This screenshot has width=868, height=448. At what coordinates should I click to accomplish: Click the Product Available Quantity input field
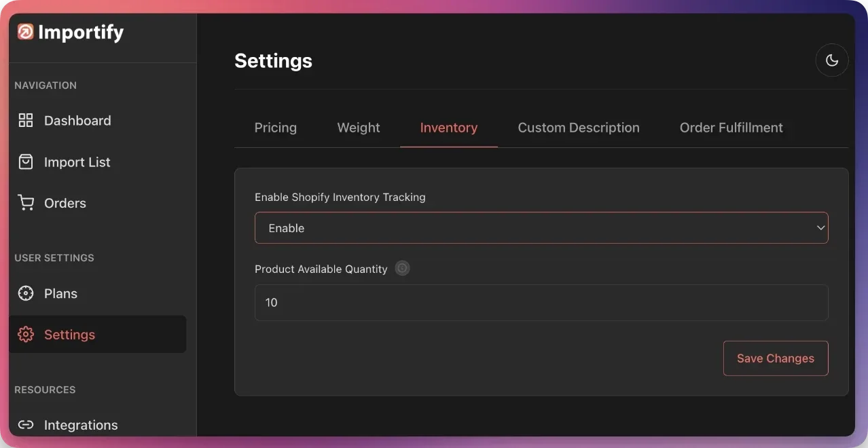541,303
